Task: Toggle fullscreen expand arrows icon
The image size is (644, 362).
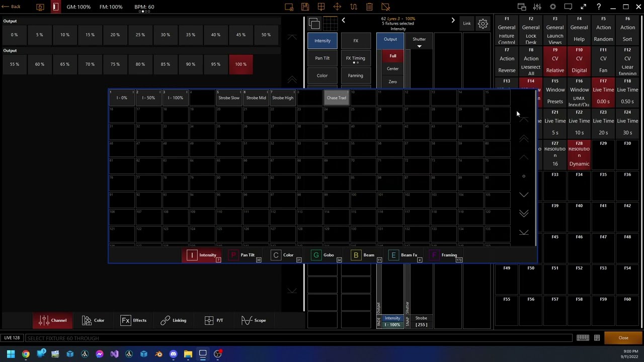Action: (583, 7)
